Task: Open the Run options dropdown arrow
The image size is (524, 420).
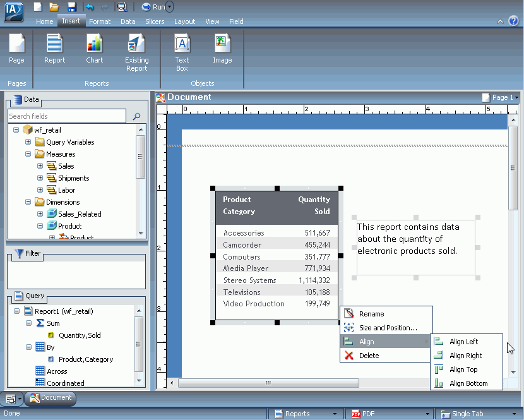Action: tap(170, 7)
